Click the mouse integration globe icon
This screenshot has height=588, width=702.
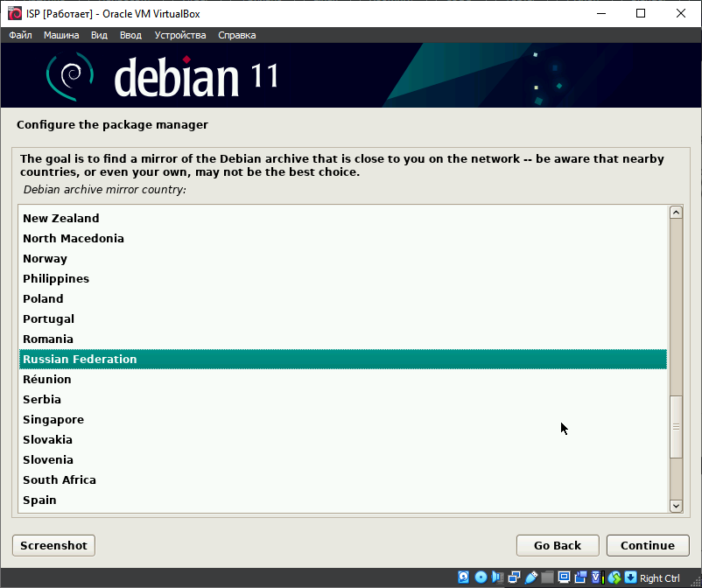coord(614,577)
